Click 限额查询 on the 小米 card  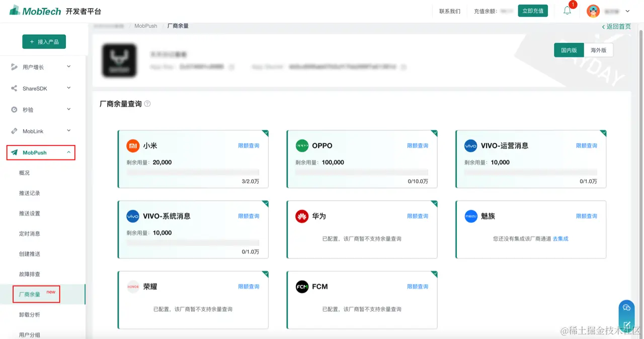coord(249,146)
